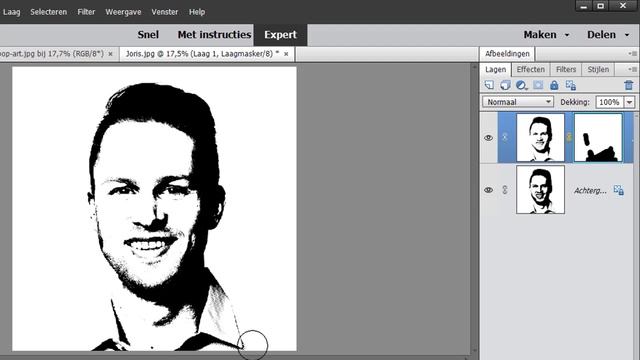
Task: Open the fill or adjustment layer icon
Action: pos(521,85)
